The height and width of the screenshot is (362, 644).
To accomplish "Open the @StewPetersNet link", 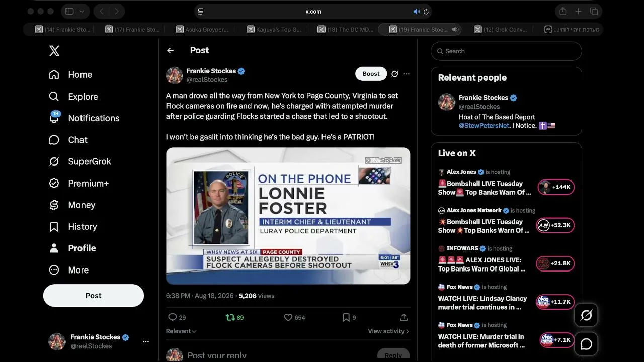I will (x=484, y=126).
